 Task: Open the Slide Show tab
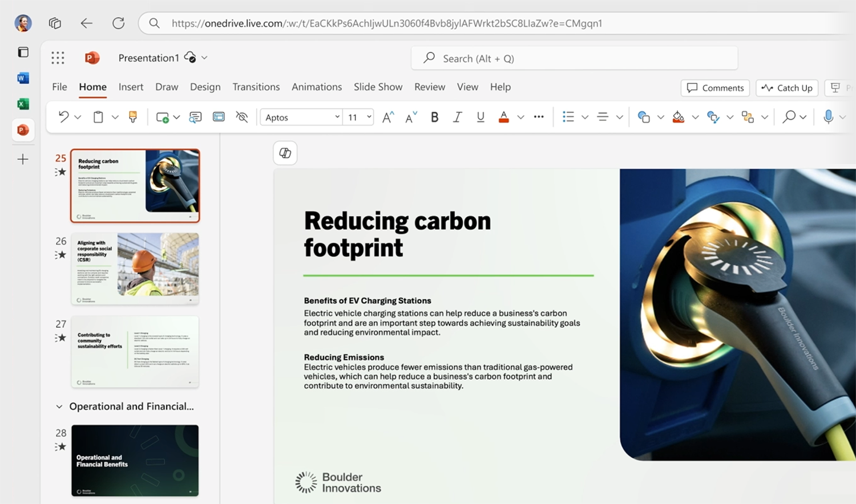tap(378, 87)
